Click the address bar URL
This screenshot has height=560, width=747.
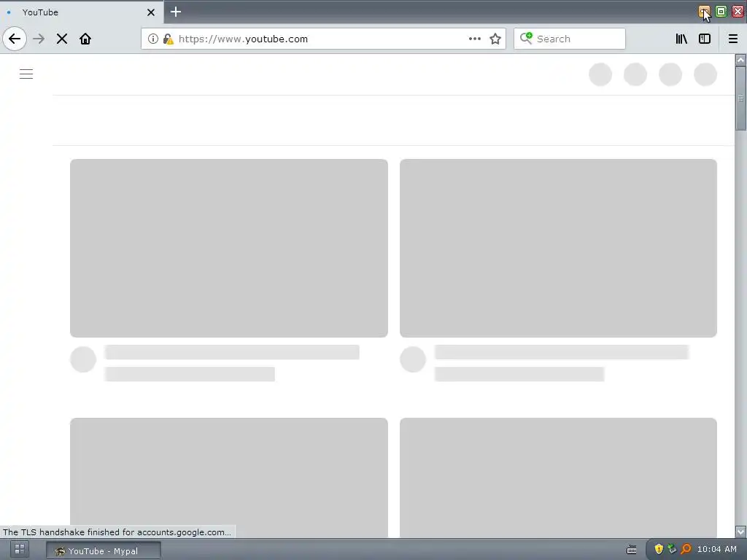pyautogui.click(x=243, y=39)
